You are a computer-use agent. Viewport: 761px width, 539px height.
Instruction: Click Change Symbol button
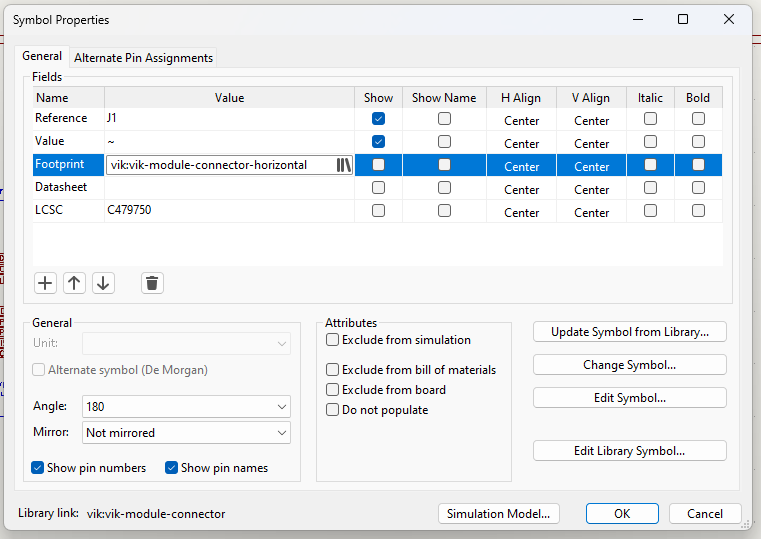[629, 365]
